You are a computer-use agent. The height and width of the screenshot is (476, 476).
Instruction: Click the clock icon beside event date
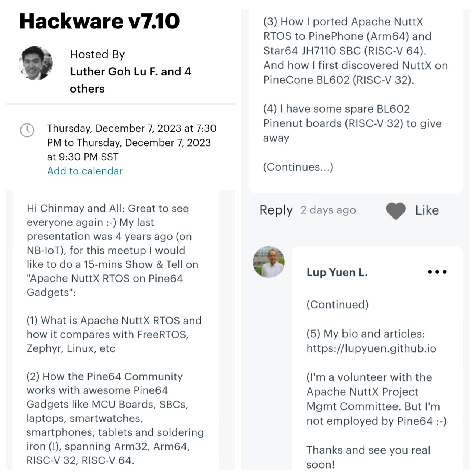[x=27, y=130]
